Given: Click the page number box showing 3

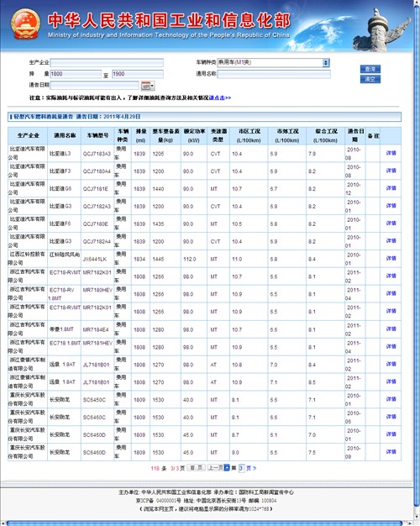Looking at the screenshot, I should [242, 468].
